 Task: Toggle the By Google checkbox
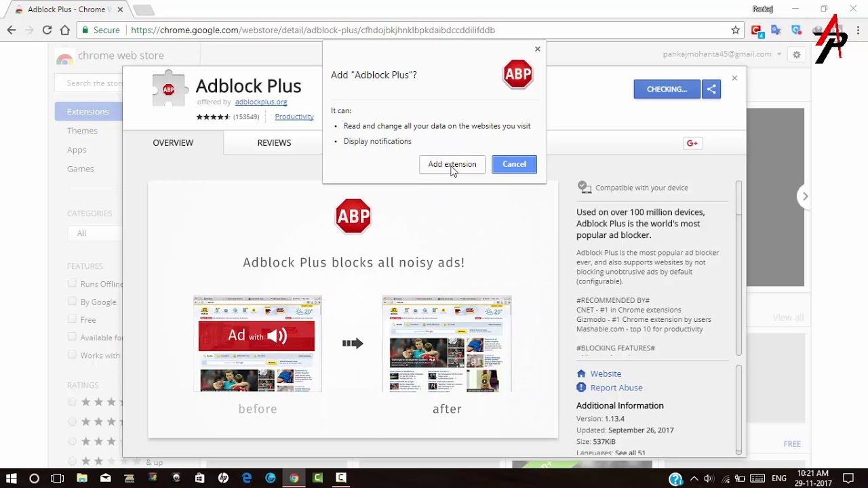(72, 301)
